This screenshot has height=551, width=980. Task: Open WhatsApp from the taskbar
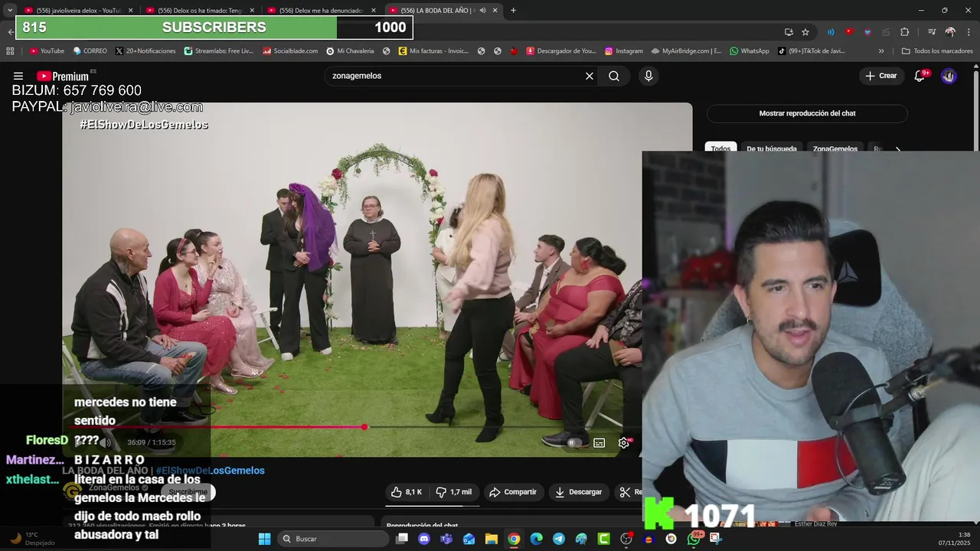pos(694,539)
